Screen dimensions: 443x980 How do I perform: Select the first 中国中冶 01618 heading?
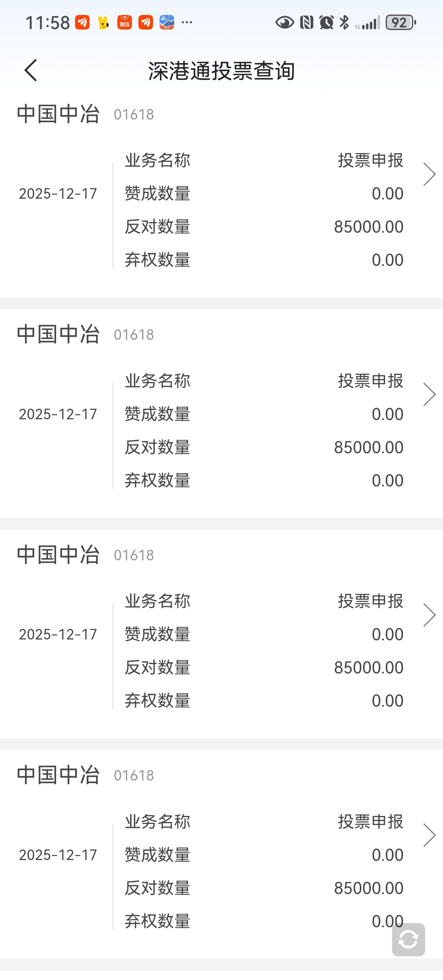(85, 114)
